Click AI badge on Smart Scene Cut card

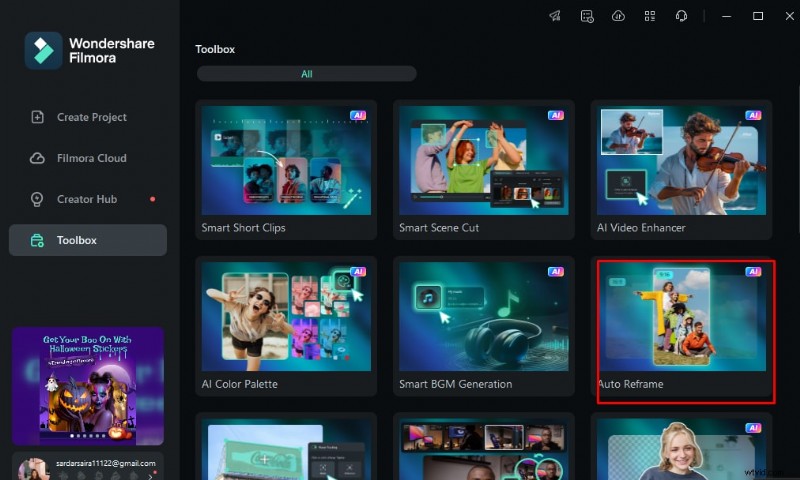(x=556, y=115)
